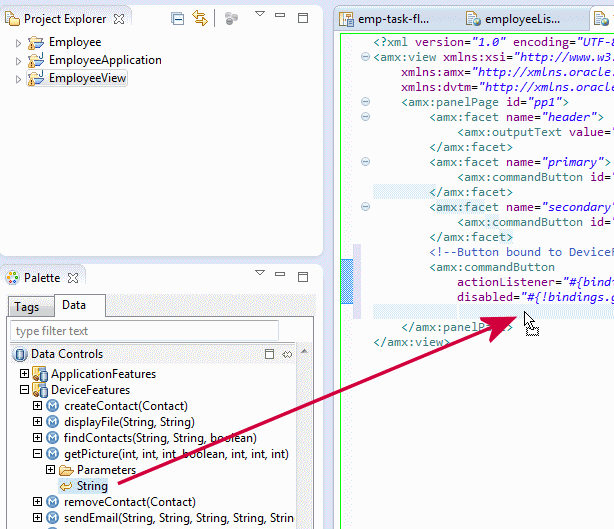This screenshot has width=614, height=529.
Task: Expand the Employee project node
Action: coord(18,43)
